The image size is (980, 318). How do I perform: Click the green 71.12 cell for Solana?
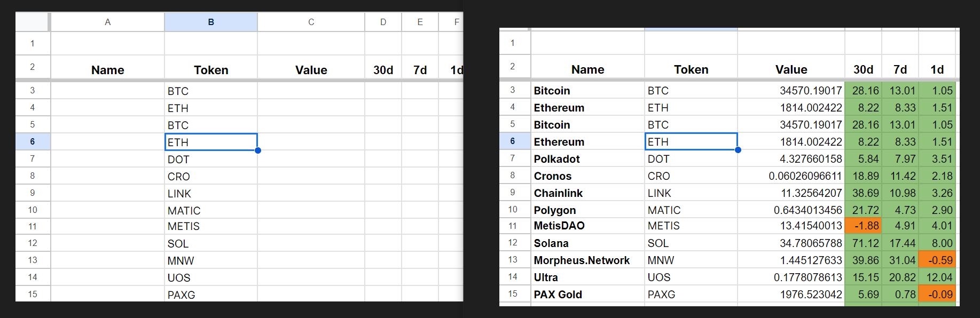click(x=863, y=243)
